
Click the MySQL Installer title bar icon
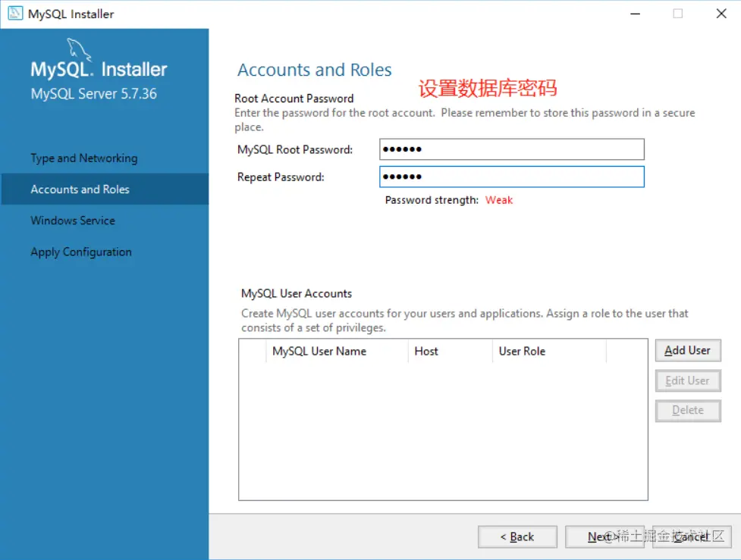point(15,13)
